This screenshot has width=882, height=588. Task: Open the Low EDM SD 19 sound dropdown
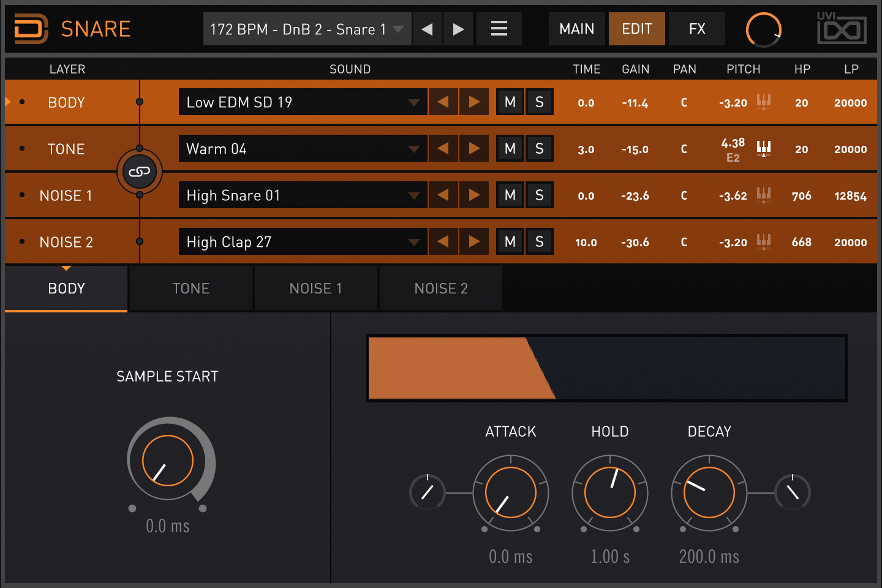pos(414,102)
